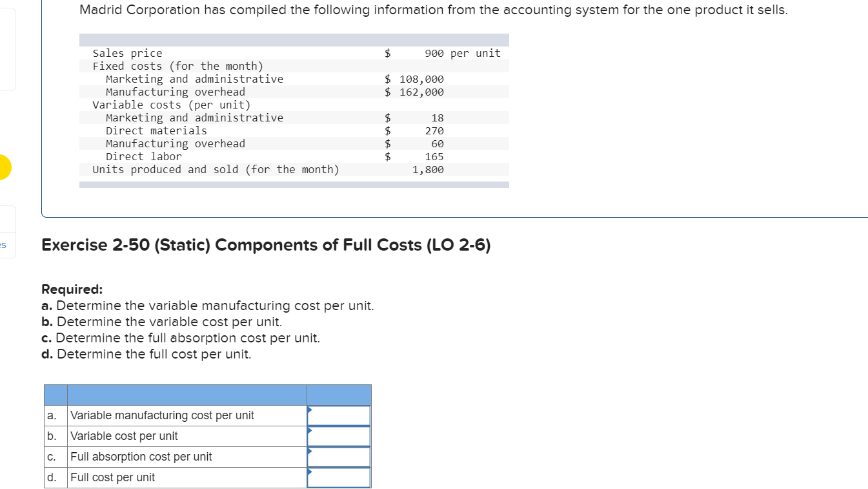Click the Variable cost per unit answer field
Image resolution: width=868 pixels, height=489 pixels.
point(339,436)
